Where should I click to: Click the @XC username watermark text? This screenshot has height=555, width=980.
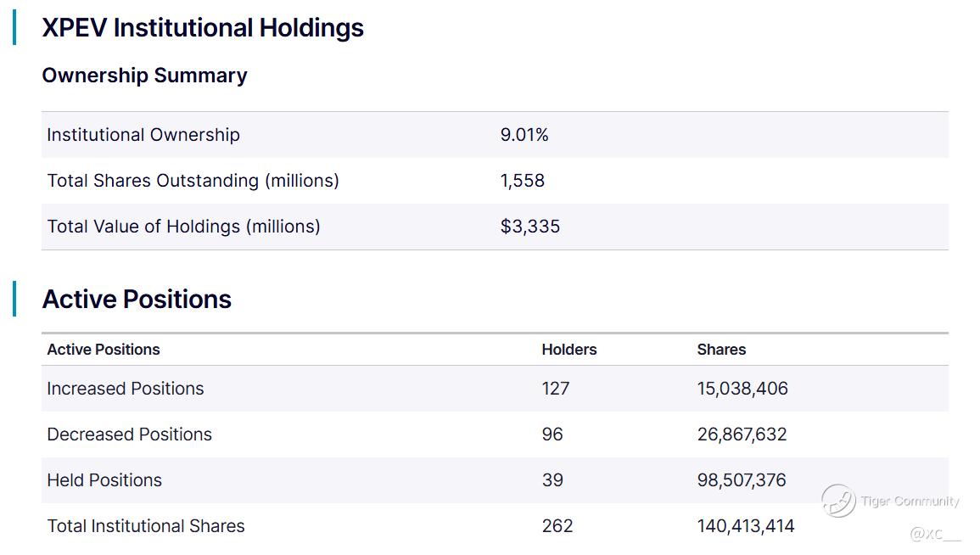[x=935, y=534]
